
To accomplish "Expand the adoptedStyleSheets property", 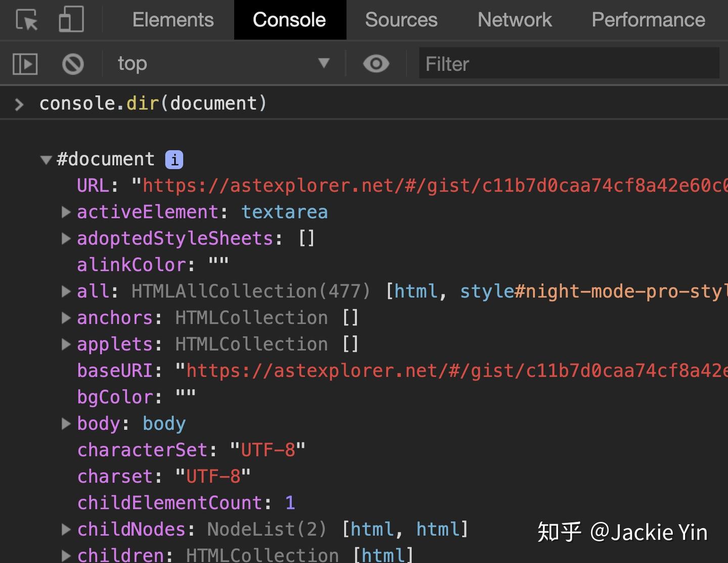I will point(66,238).
